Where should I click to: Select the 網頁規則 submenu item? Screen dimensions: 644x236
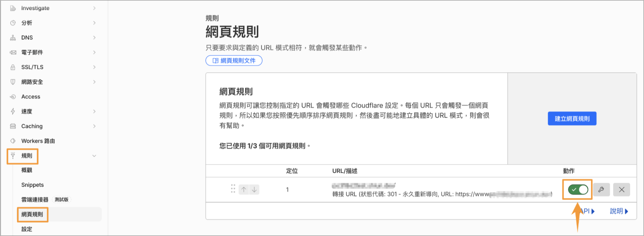pyautogui.click(x=32, y=214)
